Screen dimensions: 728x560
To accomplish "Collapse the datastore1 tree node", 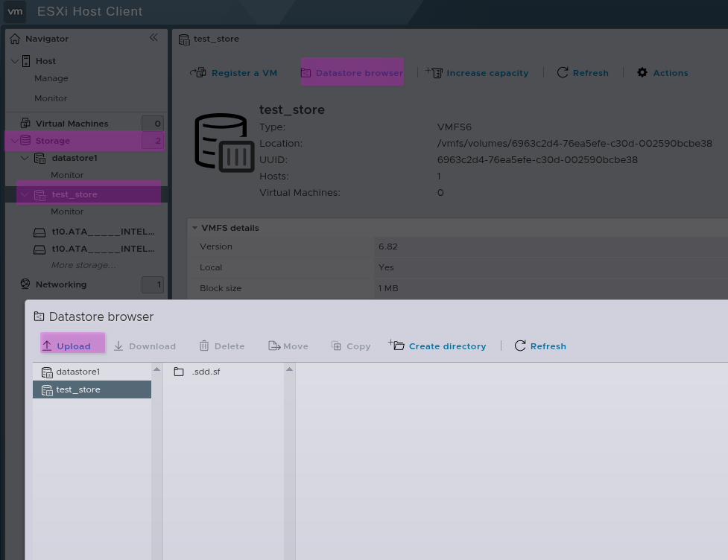I will pos(25,158).
